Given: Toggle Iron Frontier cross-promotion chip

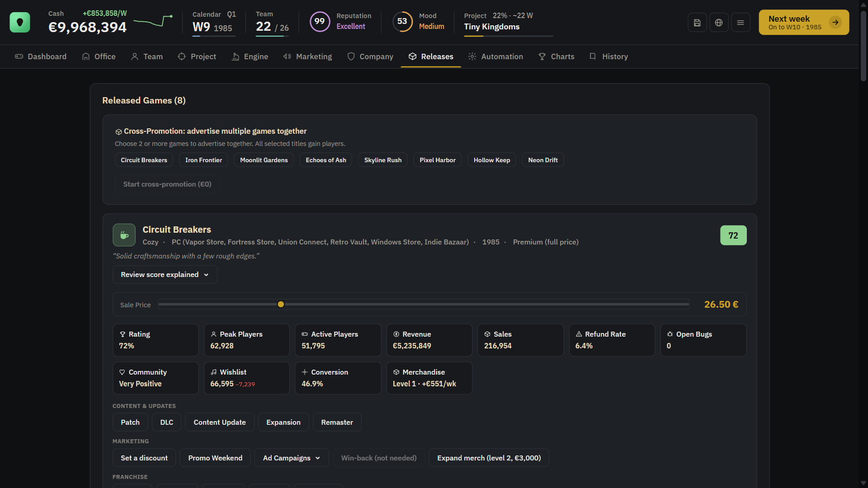Looking at the screenshot, I should point(203,160).
